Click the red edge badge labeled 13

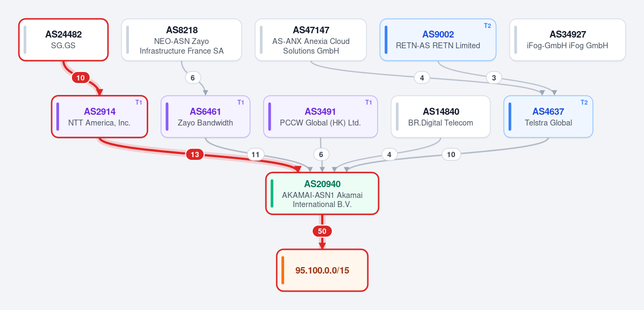point(194,154)
